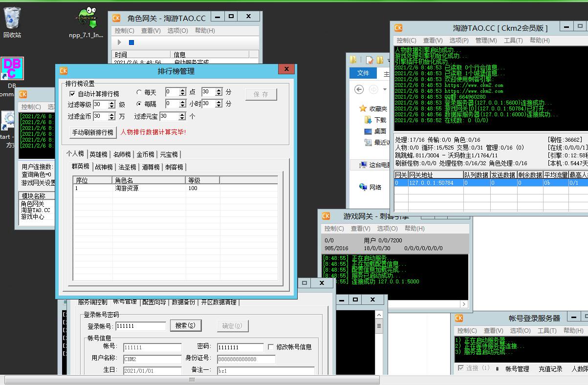
Task: Open the recent locations dropdown arrow in Explorer
Action: click(x=385, y=90)
